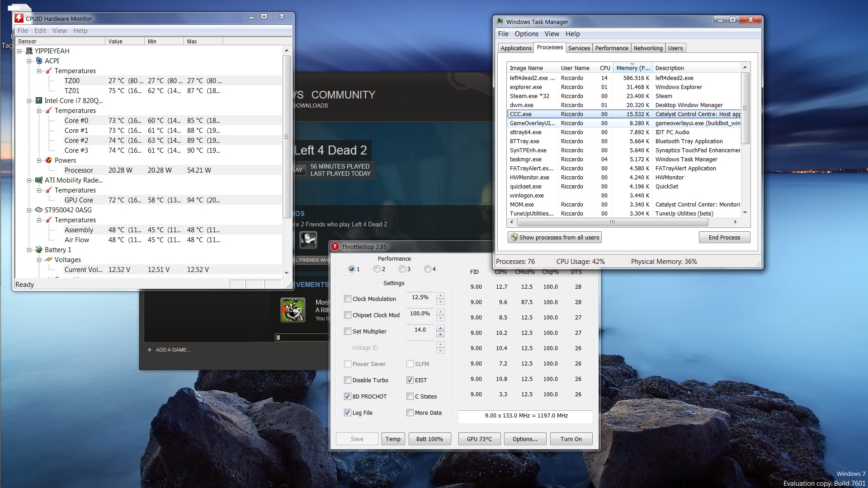Tick the Disable Turbo checkbox
Viewport: 868px width, 488px height.
[348, 380]
